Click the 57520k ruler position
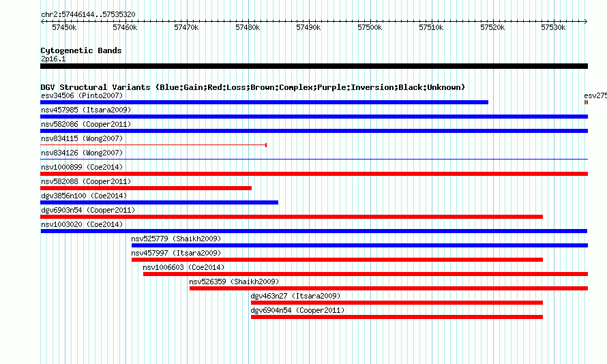 pos(492,27)
